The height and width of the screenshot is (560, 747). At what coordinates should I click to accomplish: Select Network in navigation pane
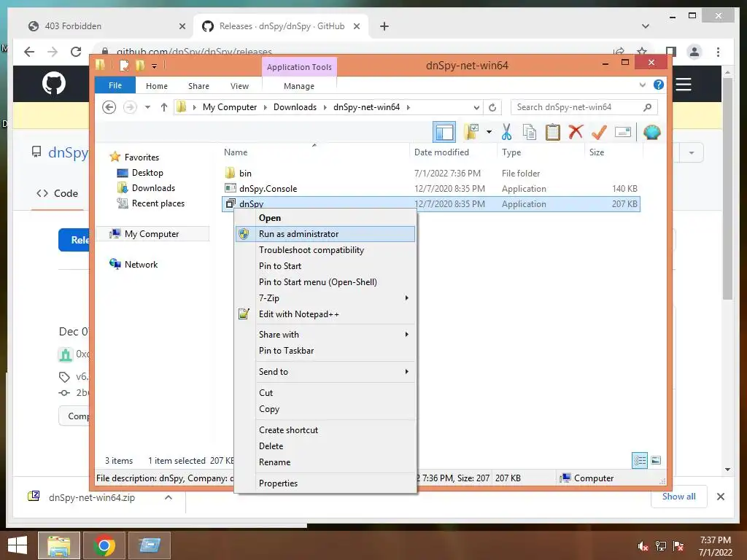click(134, 264)
